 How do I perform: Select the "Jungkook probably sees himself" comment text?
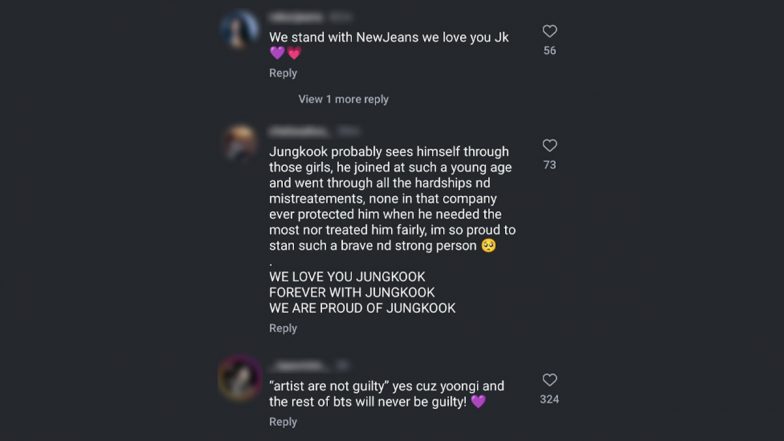pos(392,230)
